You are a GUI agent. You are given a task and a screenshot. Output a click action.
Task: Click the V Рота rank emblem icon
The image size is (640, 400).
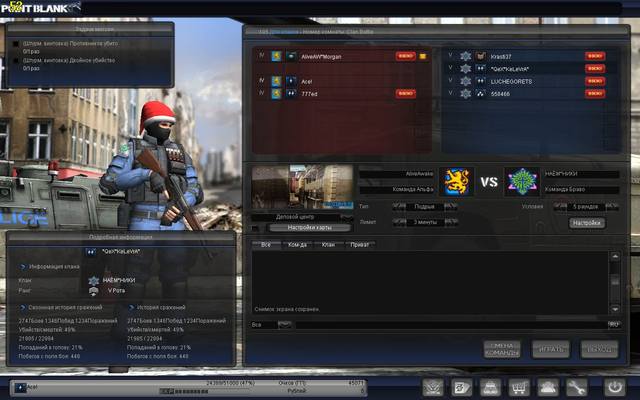[93, 291]
